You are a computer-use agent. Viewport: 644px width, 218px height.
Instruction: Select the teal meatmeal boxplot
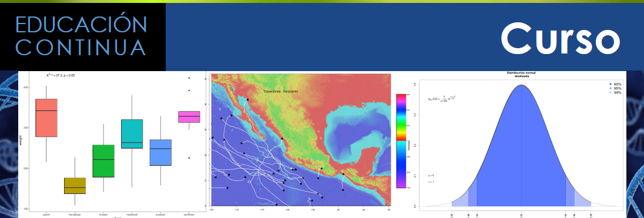pyautogui.click(x=132, y=134)
